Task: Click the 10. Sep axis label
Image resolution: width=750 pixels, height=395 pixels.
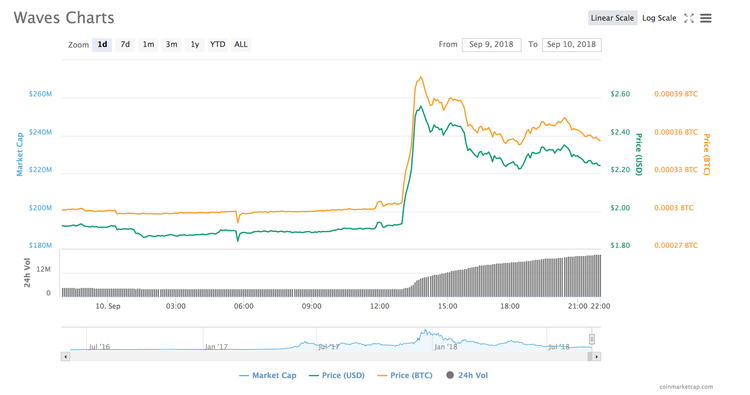Action: point(108,306)
